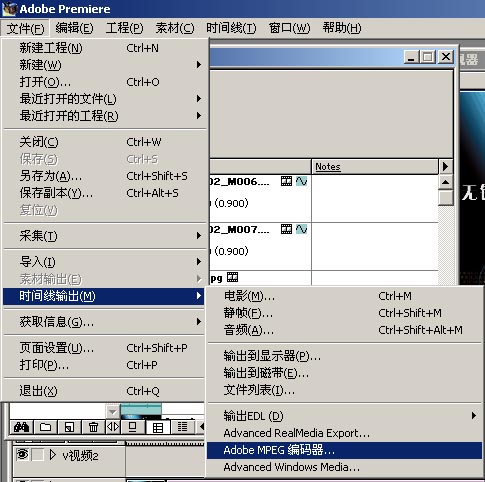Click the binoculars Find icon

pos(22,427)
